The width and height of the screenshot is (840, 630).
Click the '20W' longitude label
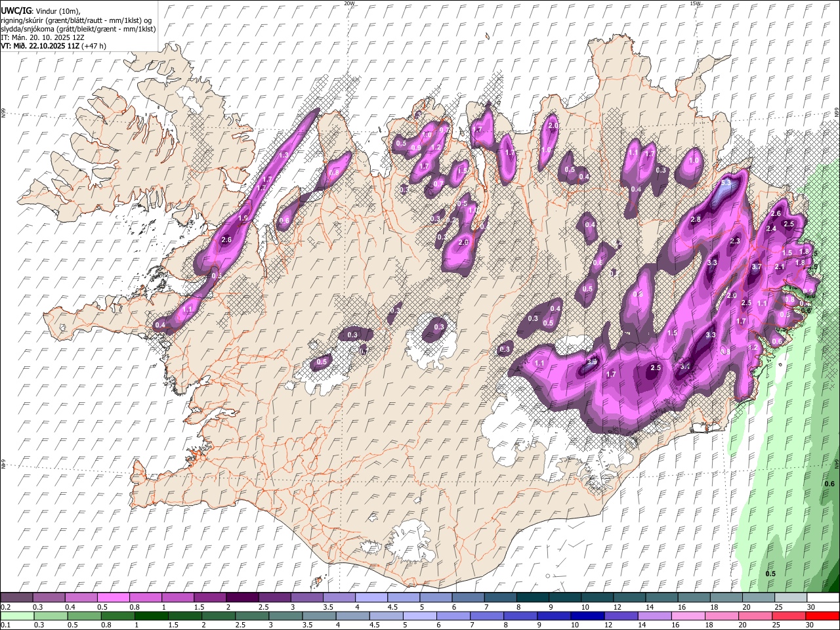point(349,3)
